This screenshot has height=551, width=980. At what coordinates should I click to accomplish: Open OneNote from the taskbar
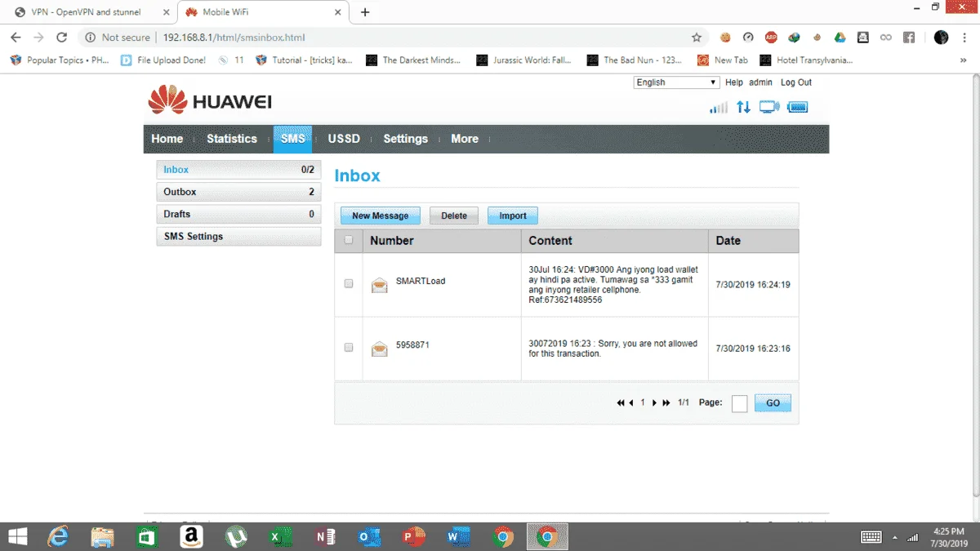[x=325, y=536]
